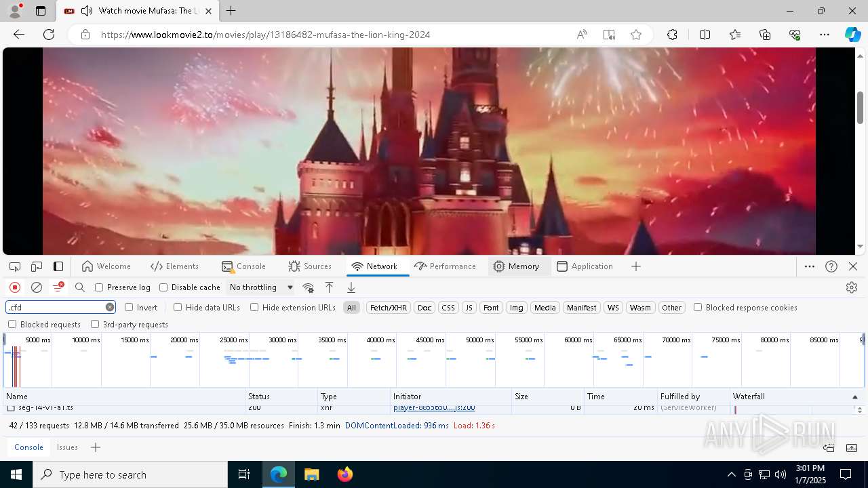Import HAR file with up arrow
This screenshot has height=488, width=868.
(x=330, y=287)
